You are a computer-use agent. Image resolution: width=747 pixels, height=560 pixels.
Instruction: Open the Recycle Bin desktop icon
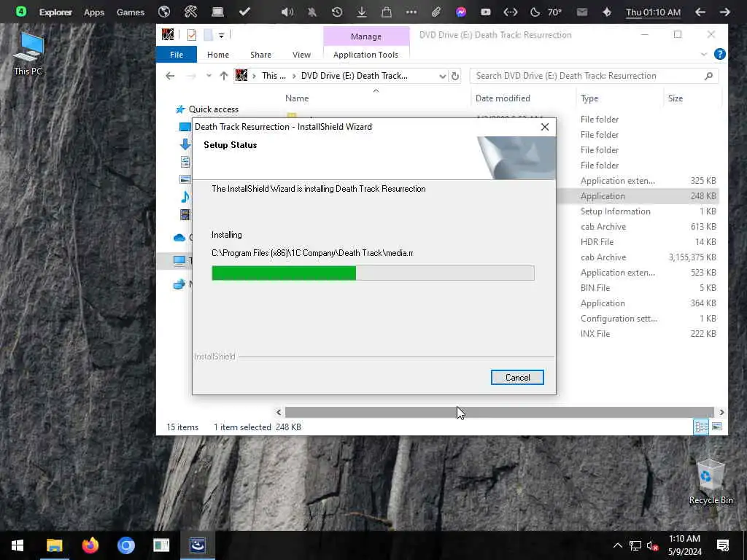tap(711, 482)
